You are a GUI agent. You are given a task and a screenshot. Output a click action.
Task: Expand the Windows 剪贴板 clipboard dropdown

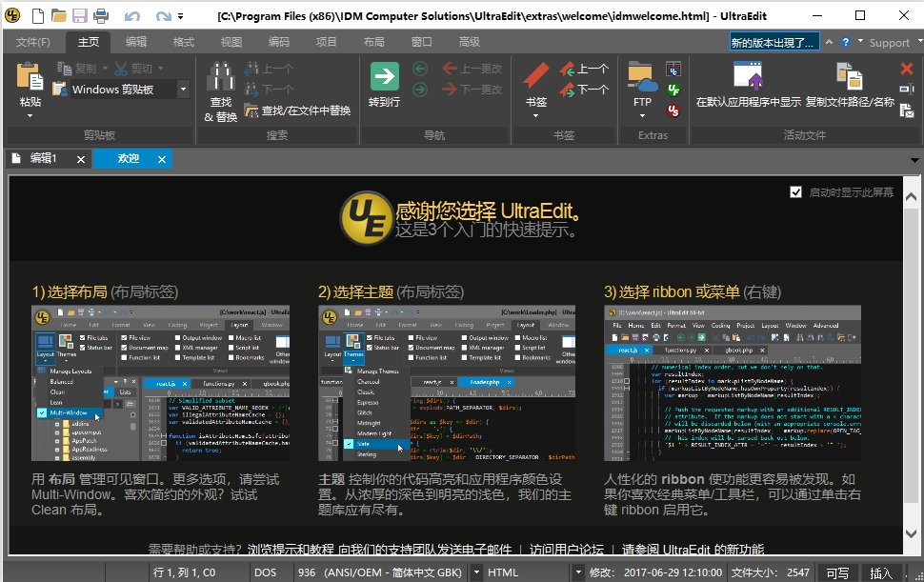[x=183, y=90]
